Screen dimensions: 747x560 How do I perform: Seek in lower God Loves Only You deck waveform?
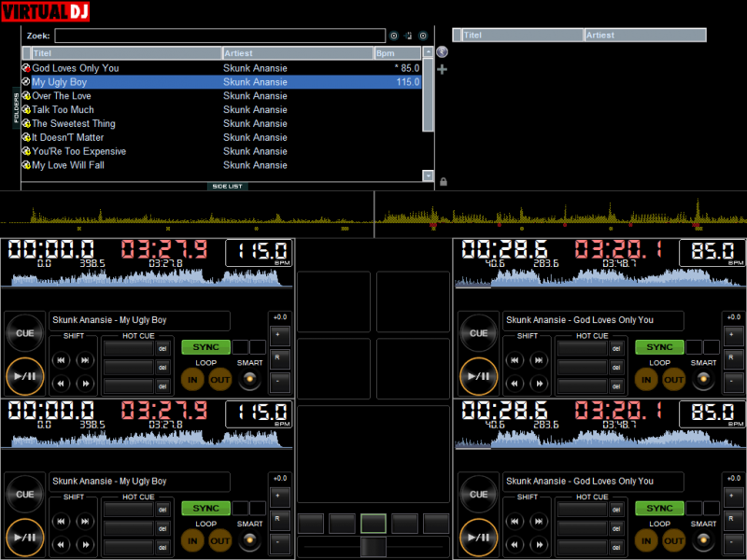click(599, 439)
